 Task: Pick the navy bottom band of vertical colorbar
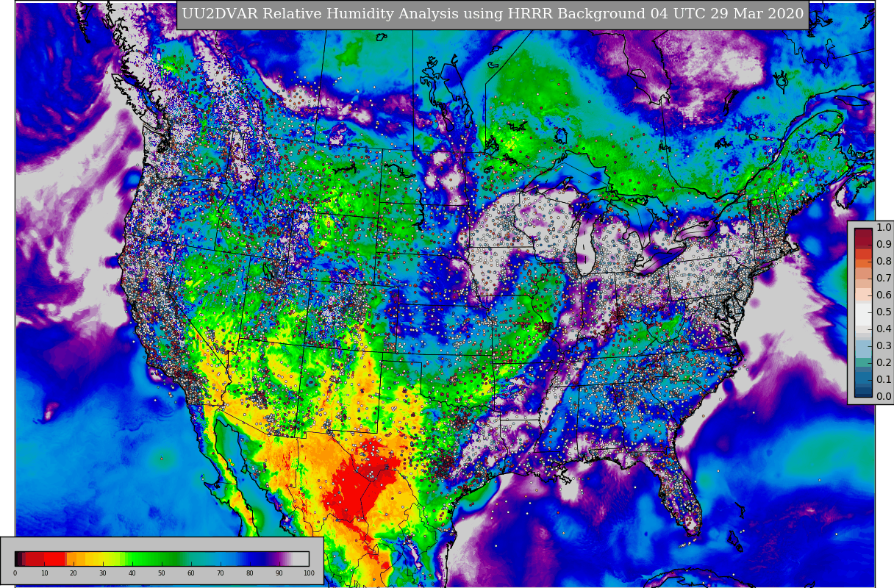tap(863, 394)
